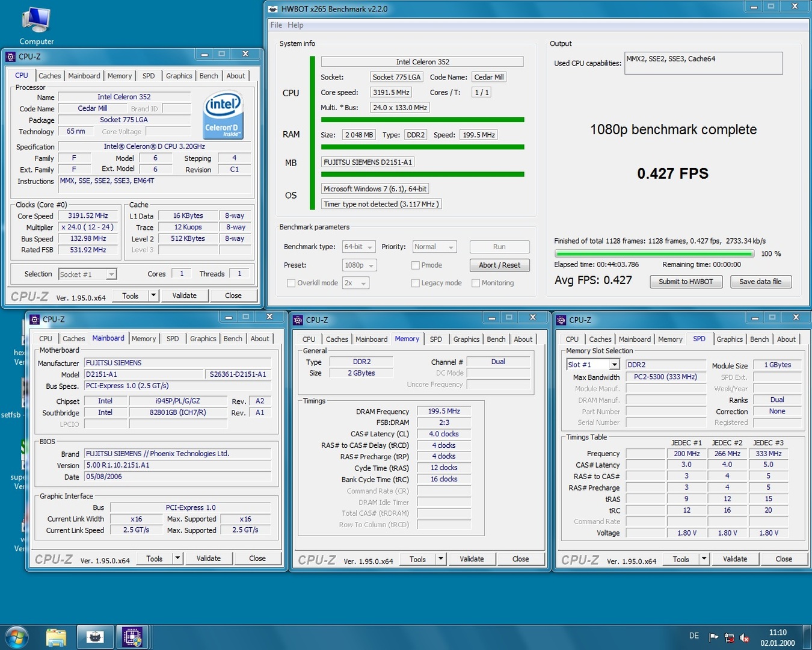Open Bench tab in CPU-Z CPU window
Screen dimensions: 812x650
coord(209,76)
